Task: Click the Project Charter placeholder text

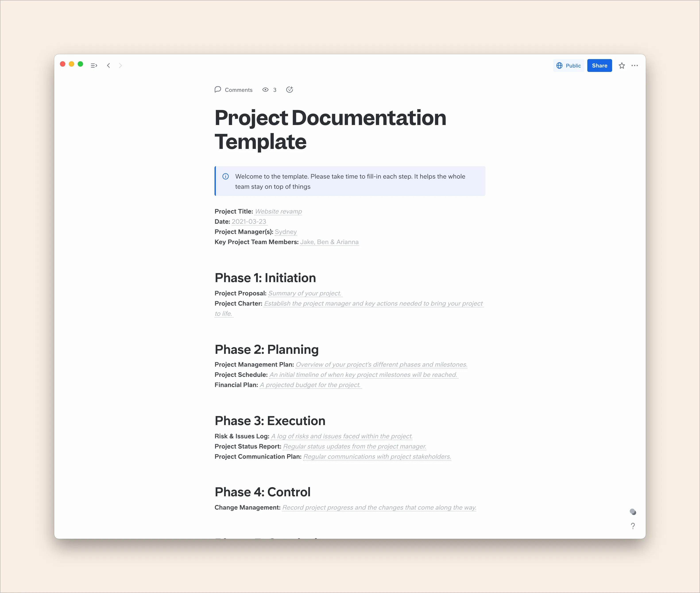Action: tap(349, 309)
